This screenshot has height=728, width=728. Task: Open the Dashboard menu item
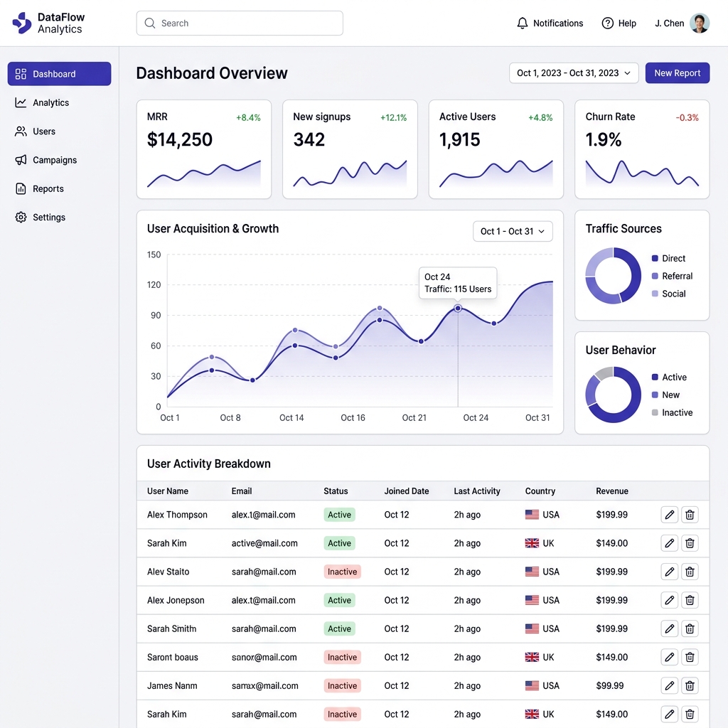click(60, 74)
